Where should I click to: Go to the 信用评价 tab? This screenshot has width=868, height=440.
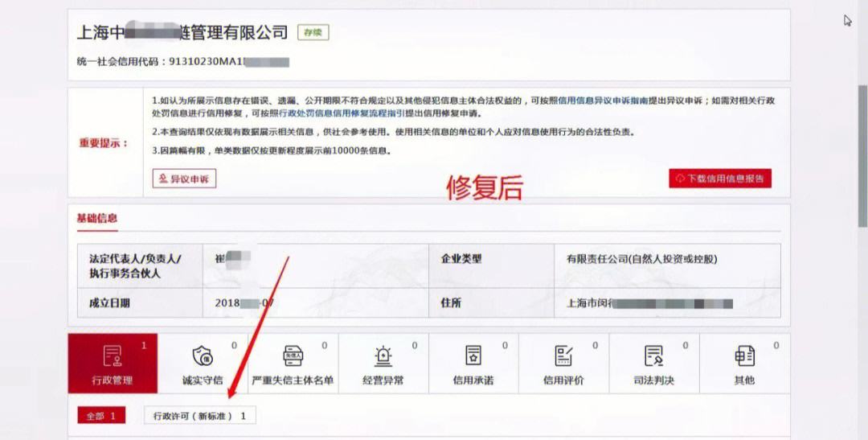pyautogui.click(x=563, y=364)
